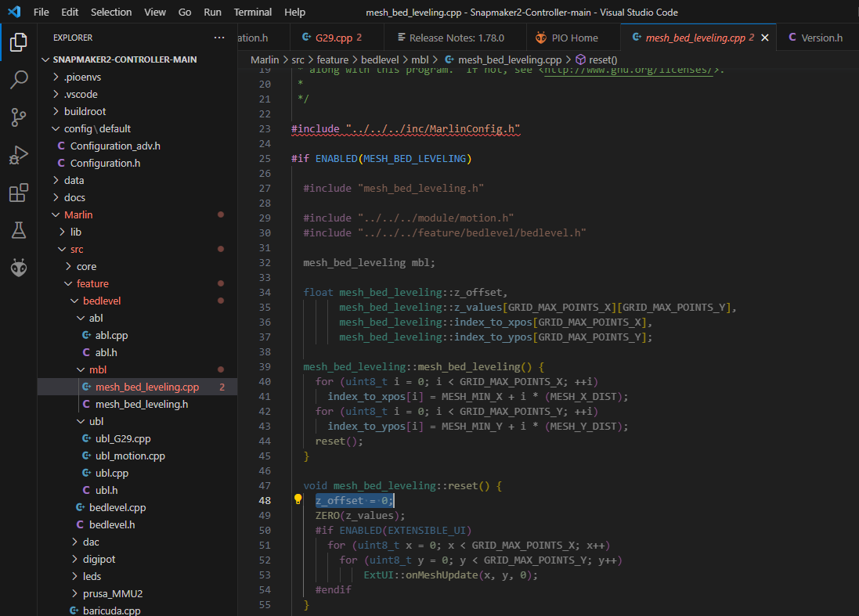
Task: Click the reset() symbol icon in breadcrumb
Action: (x=581, y=59)
